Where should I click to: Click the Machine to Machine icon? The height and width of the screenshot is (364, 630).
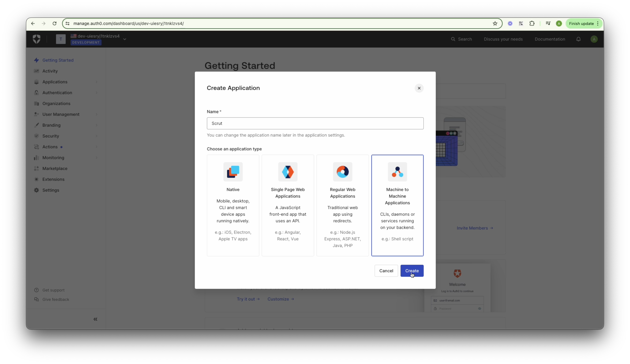pyautogui.click(x=397, y=172)
